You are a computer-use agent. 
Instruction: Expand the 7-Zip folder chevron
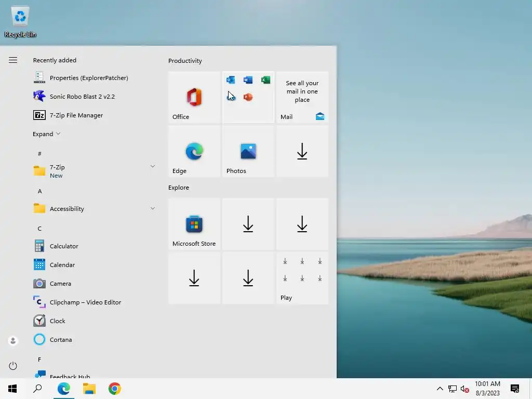tap(153, 166)
